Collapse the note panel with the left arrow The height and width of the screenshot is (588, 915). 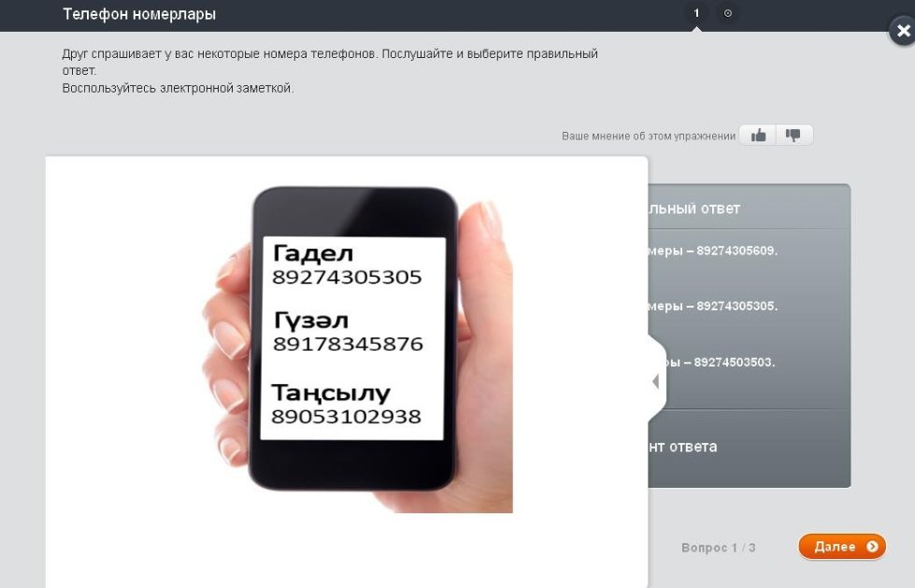point(655,381)
